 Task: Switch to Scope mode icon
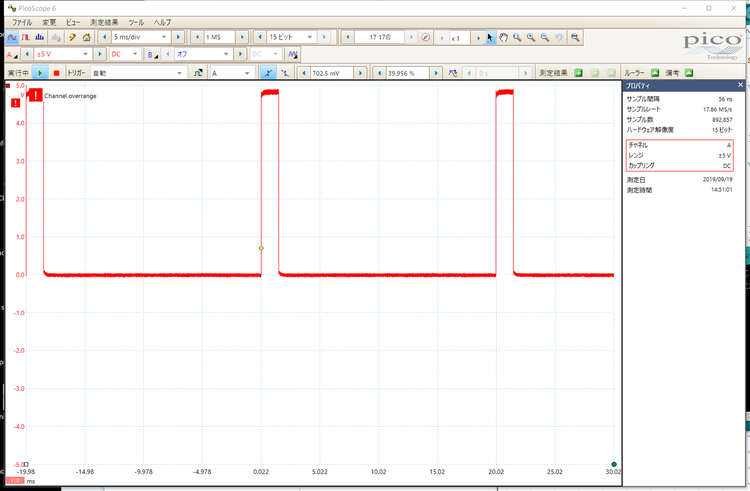(12, 37)
